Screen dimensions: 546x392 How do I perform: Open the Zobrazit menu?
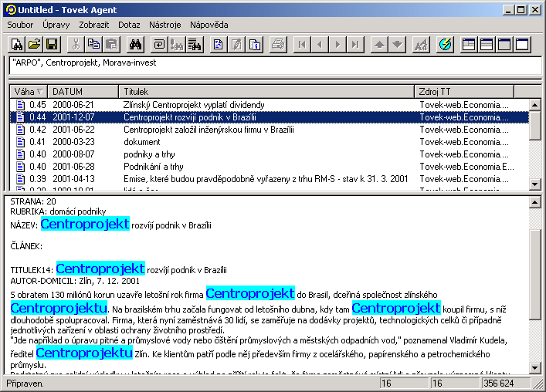[93, 25]
